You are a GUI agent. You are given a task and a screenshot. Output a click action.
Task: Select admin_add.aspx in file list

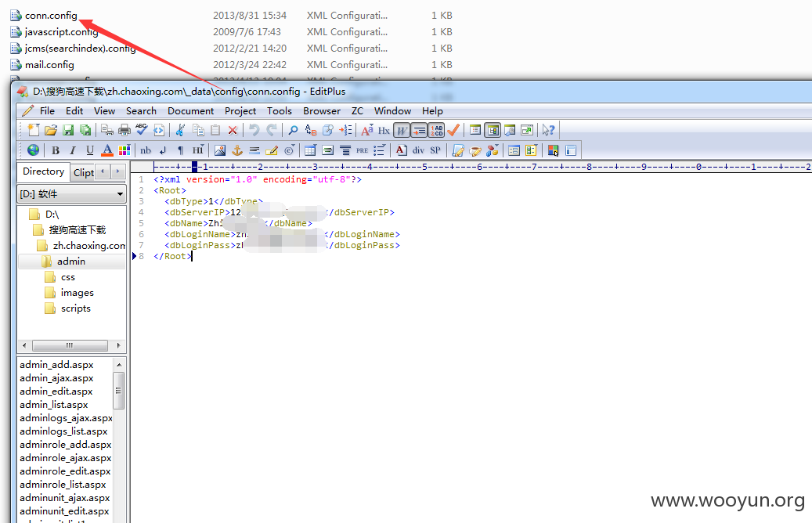click(x=56, y=365)
